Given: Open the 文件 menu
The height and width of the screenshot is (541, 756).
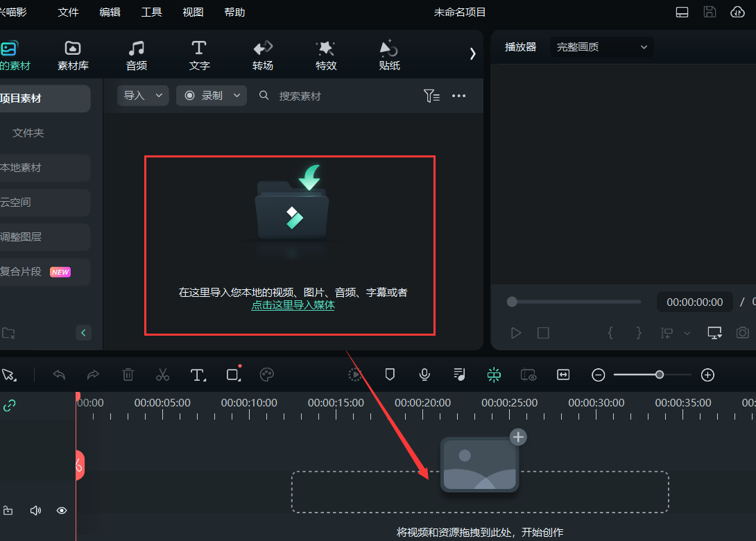Looking at the screenshot, I should [68, 12].
